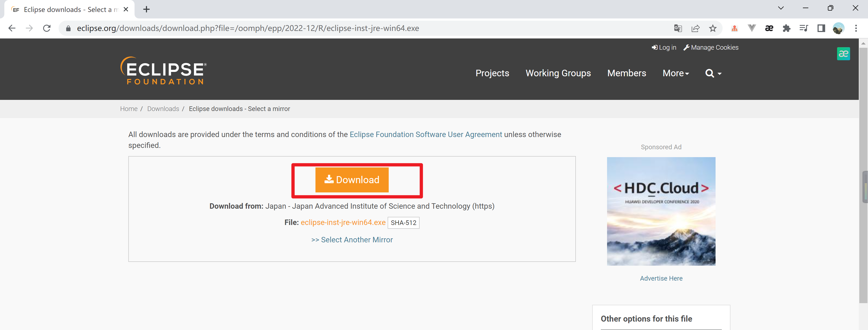Go to Home breadcrumb
This screenshot has width=868, height=330.
[129, 109]
